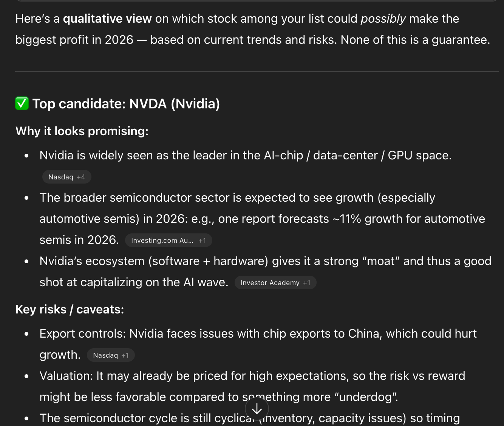
Task: Click "None of this is a guarantee" sentence
Action: (415, 40)
